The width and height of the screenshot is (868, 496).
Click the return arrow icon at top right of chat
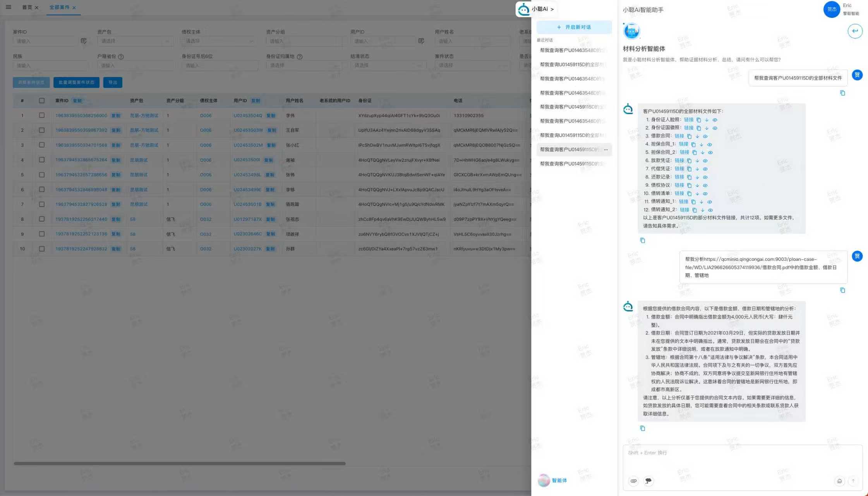click(855, 31)
